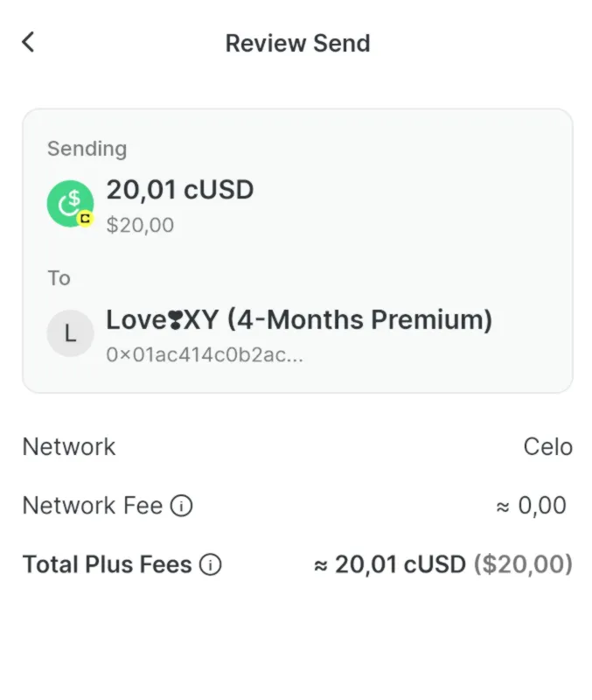Select the Review Send screen title
Viewport: 592px width, 700px height.
[x=298, y=43]
